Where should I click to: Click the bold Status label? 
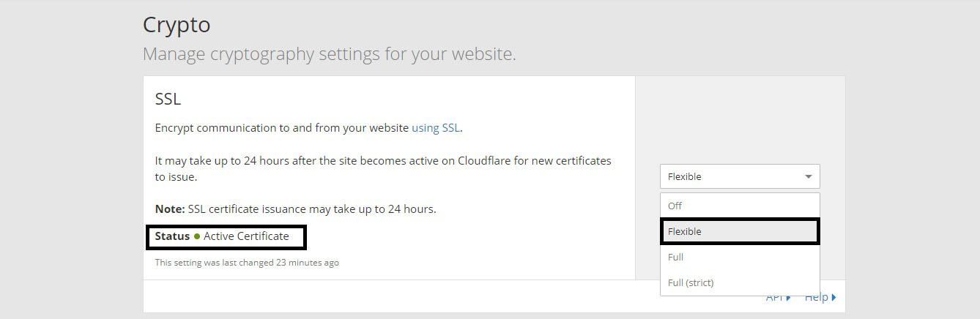(172, 236)
